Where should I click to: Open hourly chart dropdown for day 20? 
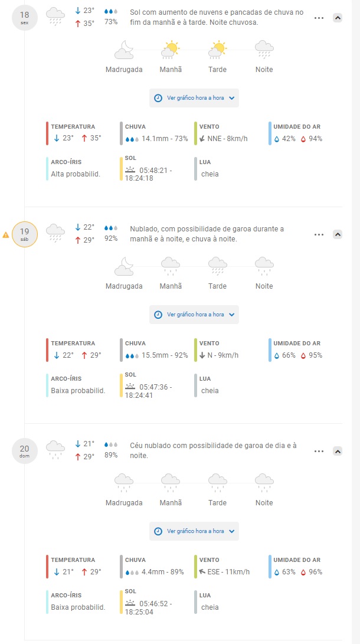[194, 531]
